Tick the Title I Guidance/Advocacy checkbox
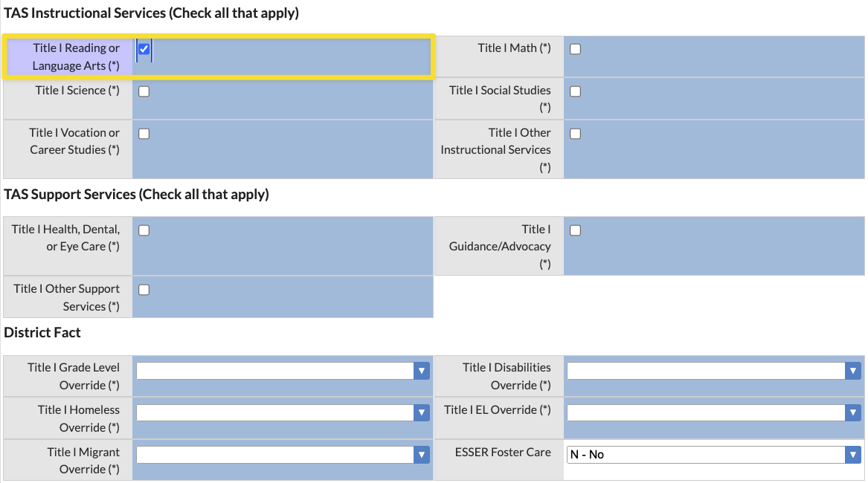The width and height of the screenshot is (868, 483). point(576,230)
